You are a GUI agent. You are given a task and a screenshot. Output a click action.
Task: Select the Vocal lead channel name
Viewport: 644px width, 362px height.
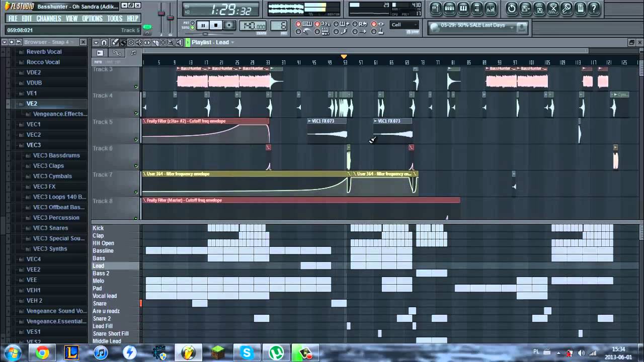coord(105,296)
